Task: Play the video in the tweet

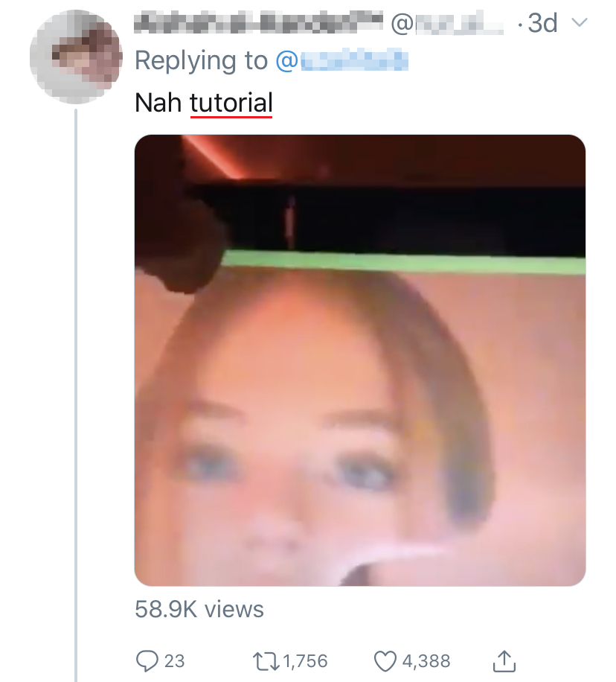Action: click(x=359, y=360)
